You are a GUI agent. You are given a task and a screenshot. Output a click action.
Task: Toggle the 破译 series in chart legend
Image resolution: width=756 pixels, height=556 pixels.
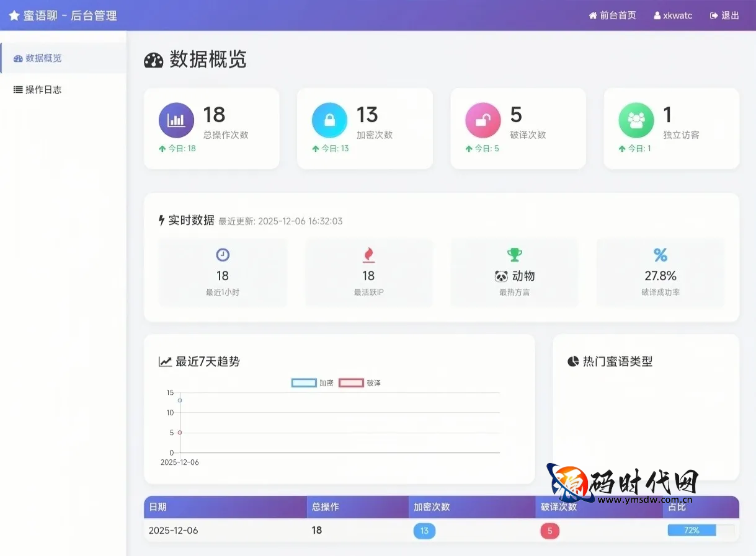coord(360,383)
